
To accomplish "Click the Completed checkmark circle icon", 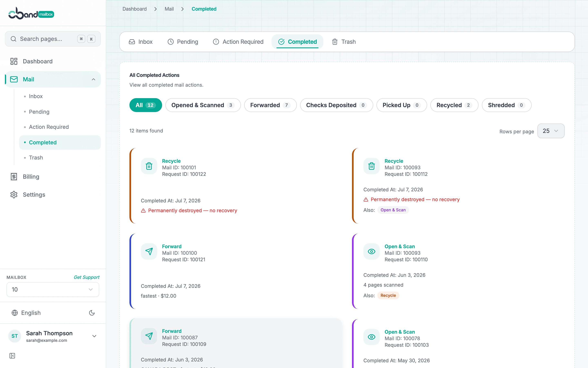I will (281, 42).
